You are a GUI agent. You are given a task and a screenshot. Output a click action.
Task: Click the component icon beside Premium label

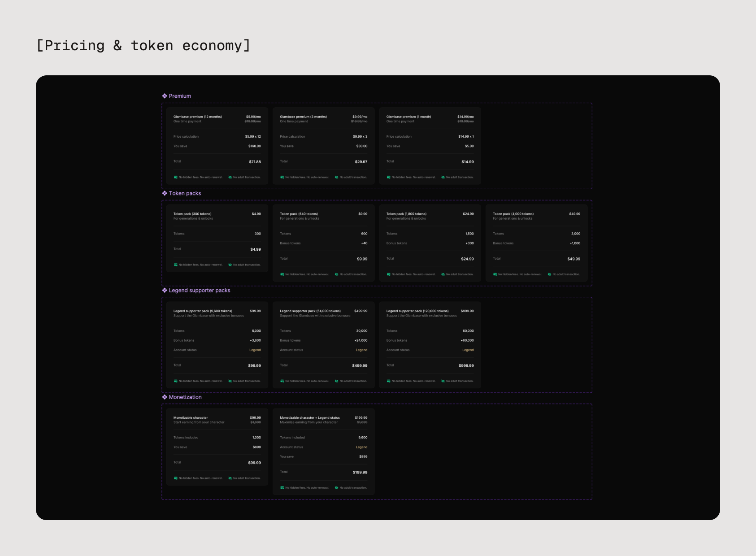click(165, 96)
